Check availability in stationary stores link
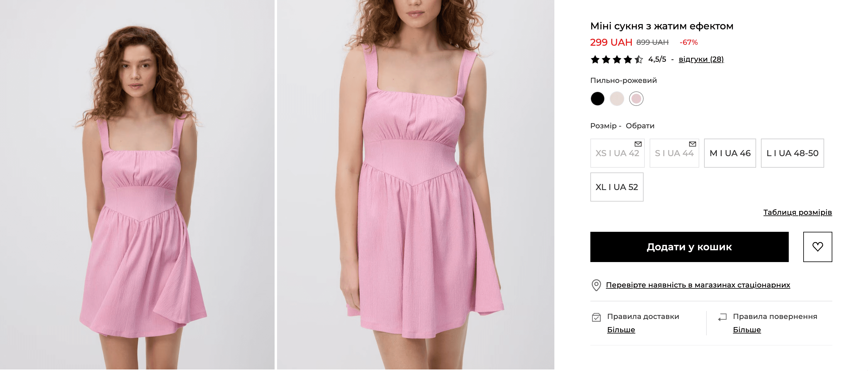This screenshot has width=868, height=371. tap(697, 285)
